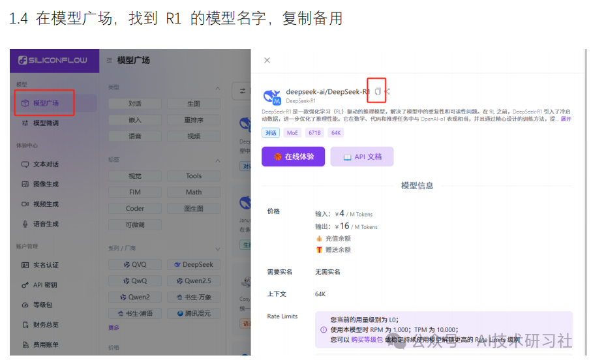This screenshot has width=591, height=364.
Task: Select the Math tag filter
Action: (194, 192)
